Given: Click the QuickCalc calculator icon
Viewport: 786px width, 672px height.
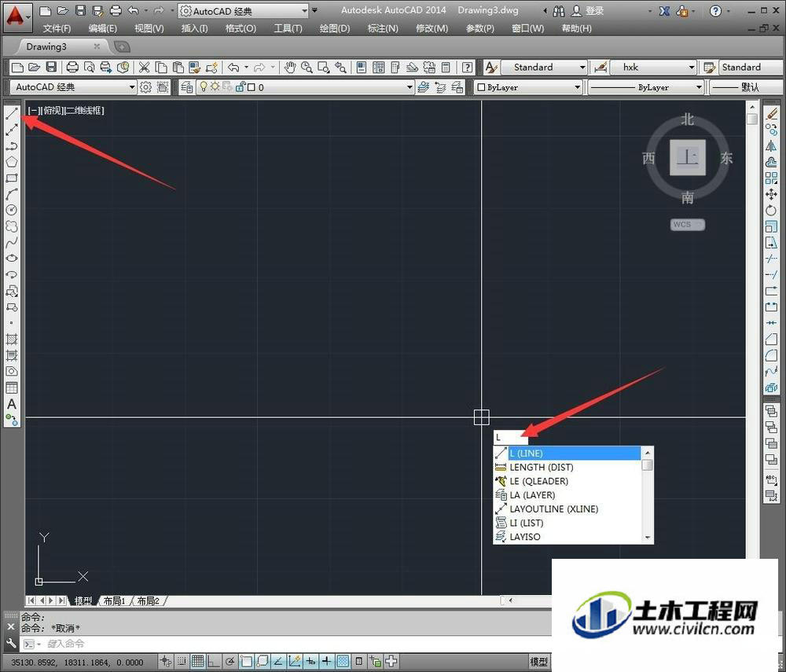Looking at the screenshot, I should click(x=446, y=67).
